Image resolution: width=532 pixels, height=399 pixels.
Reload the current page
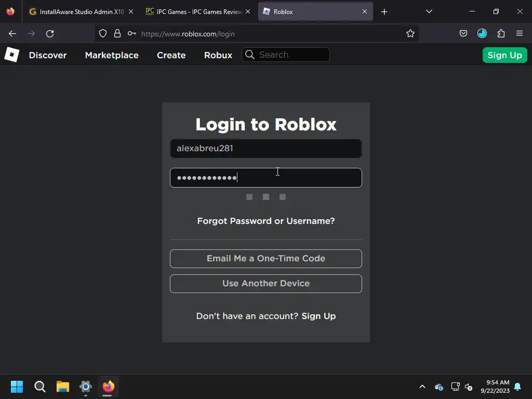(x=50, y=34)
